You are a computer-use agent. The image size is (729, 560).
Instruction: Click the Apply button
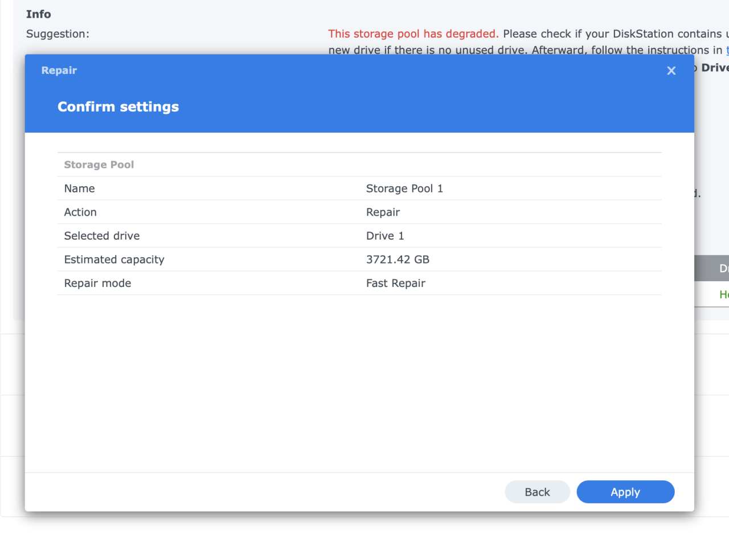(625, 492)
